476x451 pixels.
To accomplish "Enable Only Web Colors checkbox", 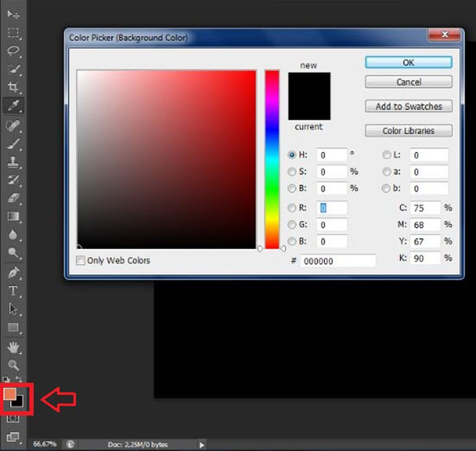I will [x=80, y=260].
